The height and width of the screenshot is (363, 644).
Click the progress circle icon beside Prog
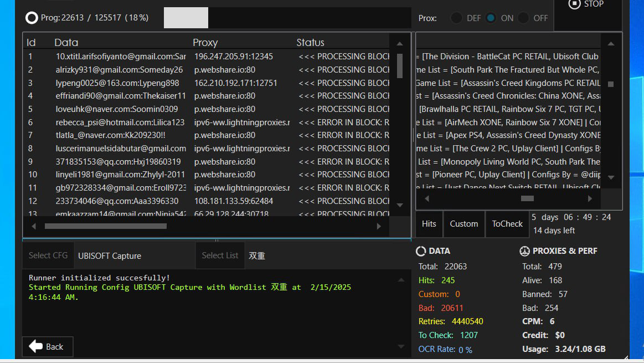(32, 18)
